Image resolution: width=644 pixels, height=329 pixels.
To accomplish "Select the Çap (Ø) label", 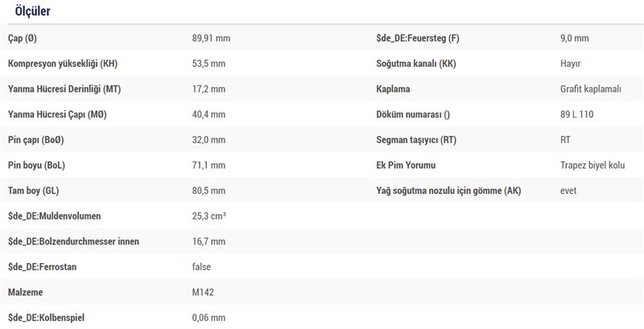I will pos(23,39).
